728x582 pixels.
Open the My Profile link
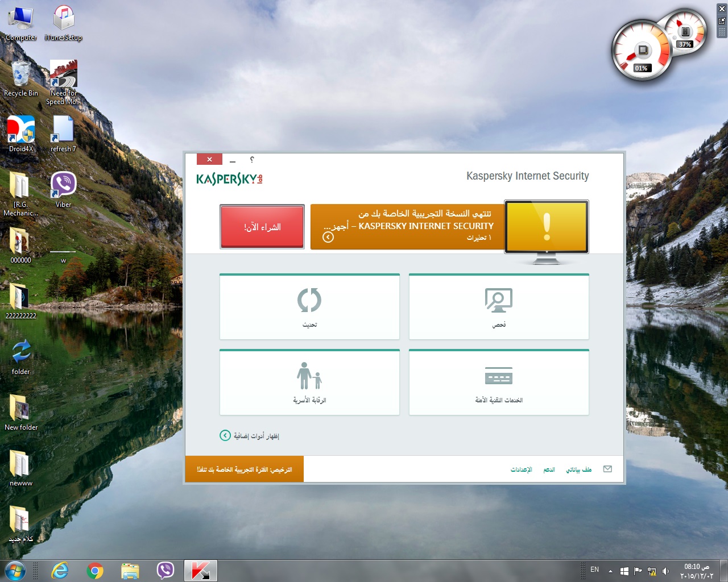[x=578, y=469]
